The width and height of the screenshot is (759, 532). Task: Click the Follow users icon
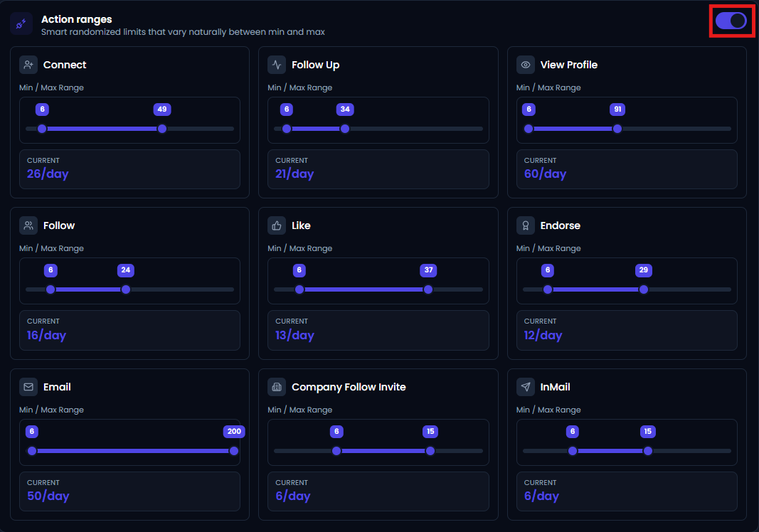tap(28, 225)
